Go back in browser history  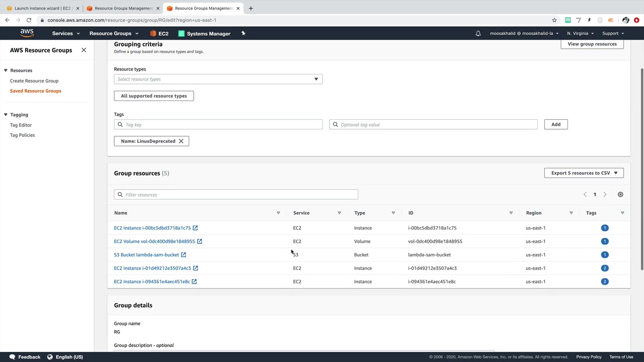[7, 20]
